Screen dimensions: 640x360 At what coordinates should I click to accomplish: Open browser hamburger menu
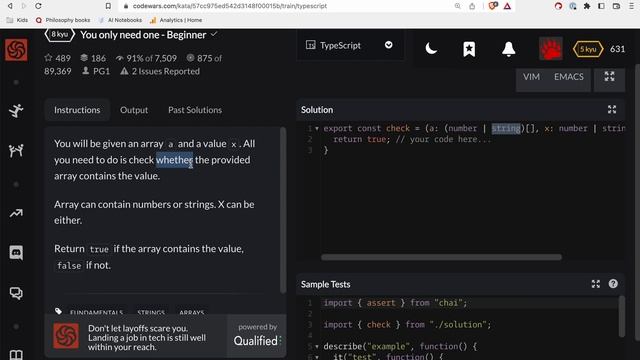click(x=632, y=6)
